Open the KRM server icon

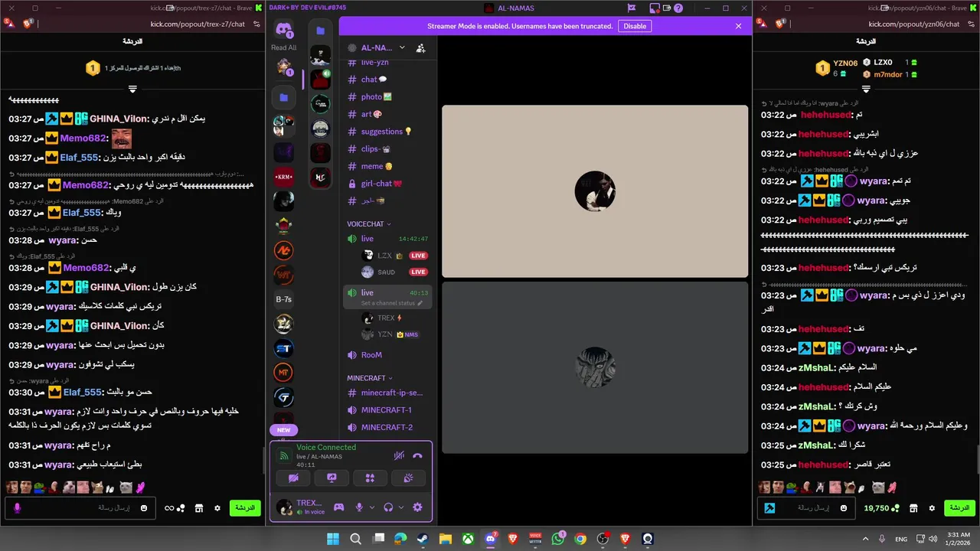(x=284, y=177)
